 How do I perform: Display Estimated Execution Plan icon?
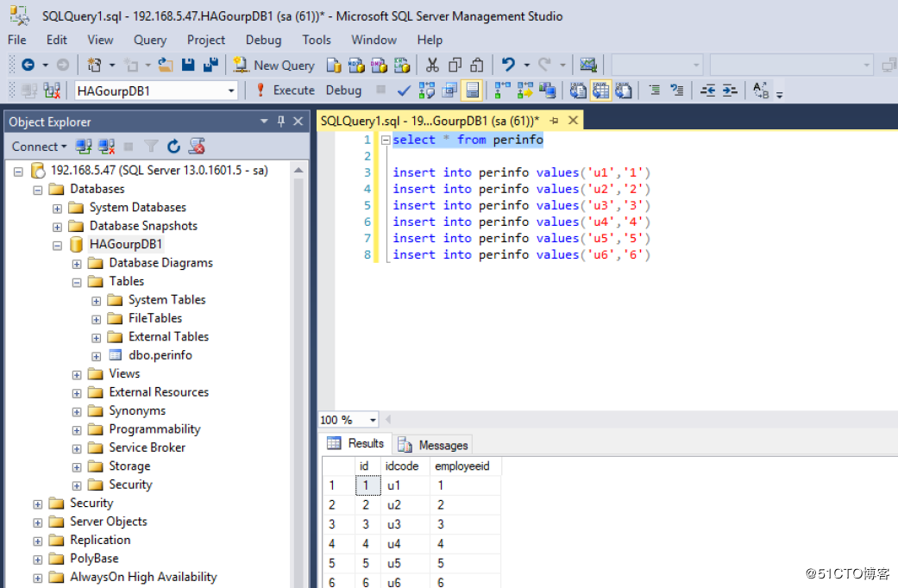tap(427, 91)
